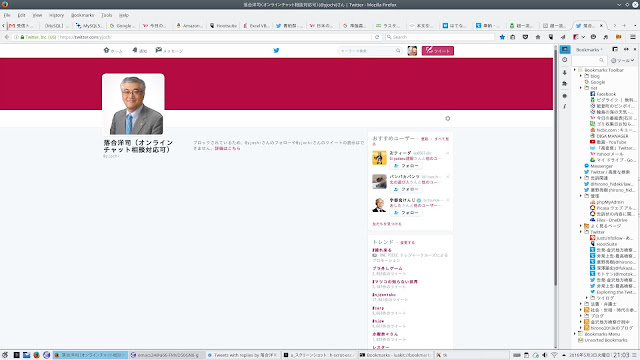
Task: Expand the net bookmark folder
Action: click(x=581, y=88)
